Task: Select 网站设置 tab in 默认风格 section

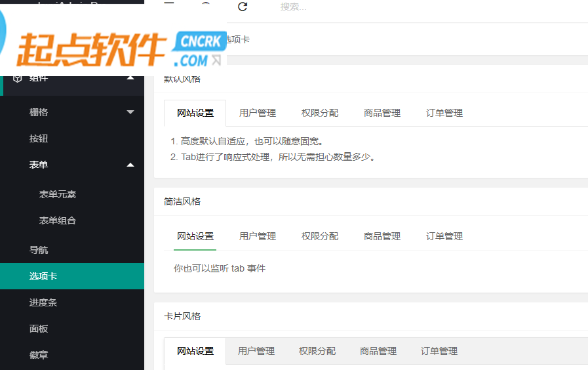Action: pos(195,113)
